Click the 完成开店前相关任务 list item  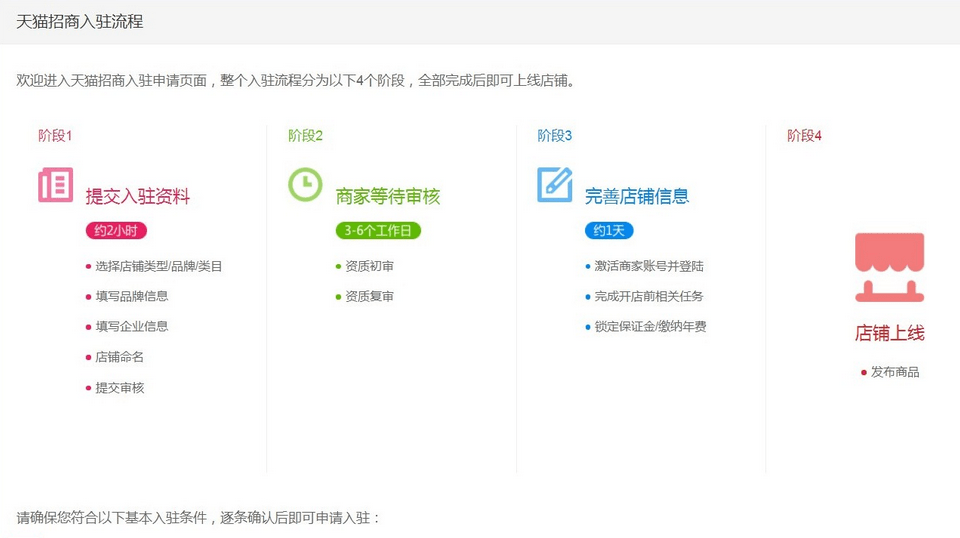click(x=645, y=296)
